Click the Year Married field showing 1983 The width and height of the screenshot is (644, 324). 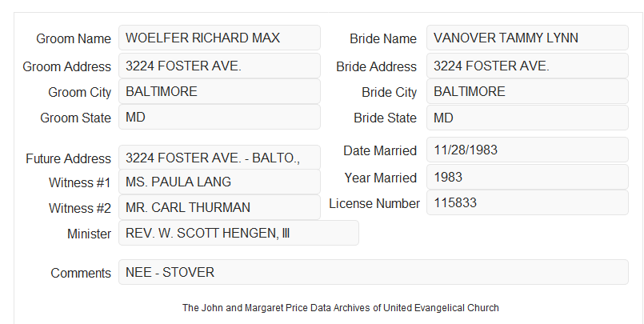(527, 177)
